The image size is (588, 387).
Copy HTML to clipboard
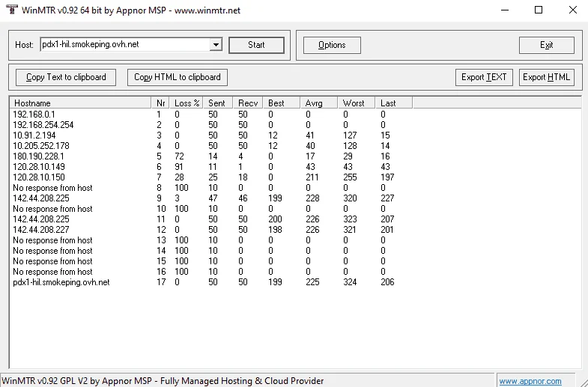coord(178,77)
